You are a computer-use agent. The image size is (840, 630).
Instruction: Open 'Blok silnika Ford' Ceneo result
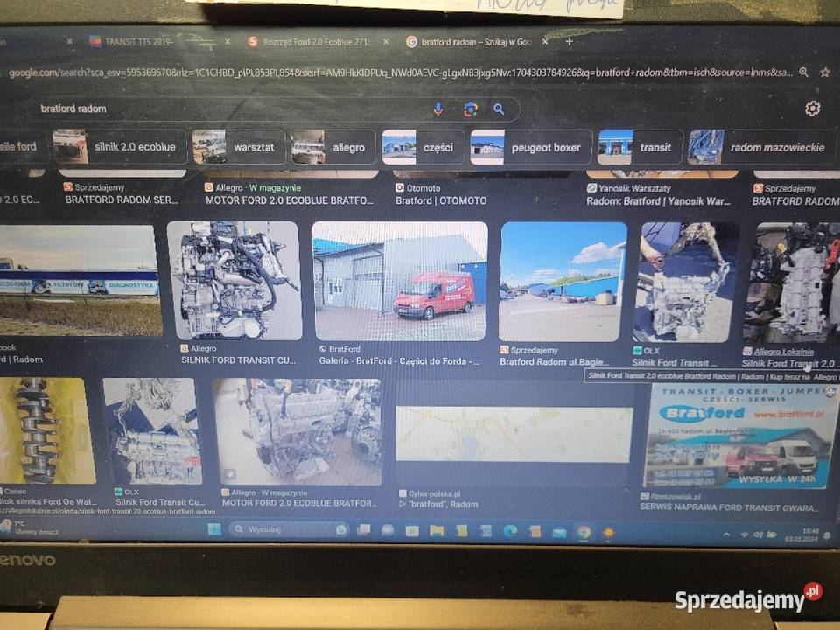[x=48, y=502]
